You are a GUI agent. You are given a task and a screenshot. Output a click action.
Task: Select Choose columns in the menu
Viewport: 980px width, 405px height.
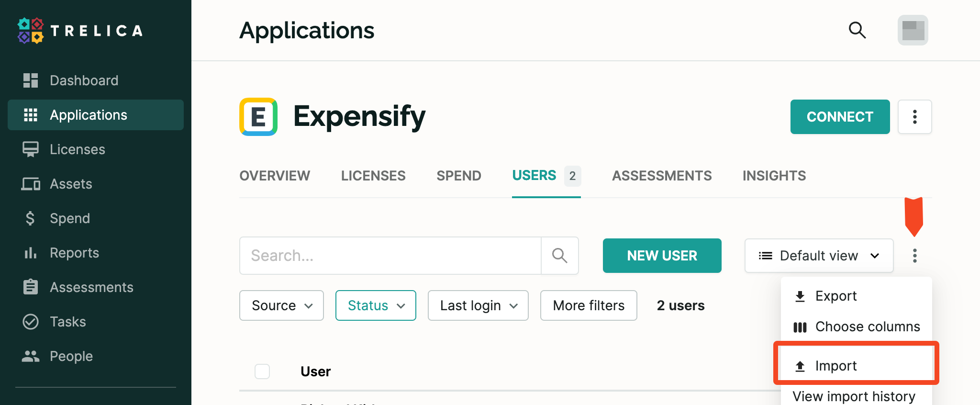point(857,326)
